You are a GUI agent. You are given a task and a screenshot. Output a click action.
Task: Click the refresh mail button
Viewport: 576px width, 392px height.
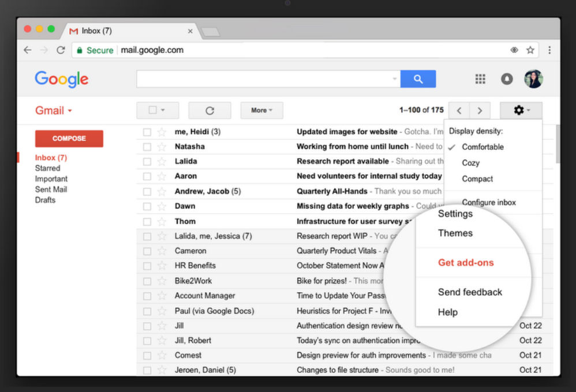[210, 111]
